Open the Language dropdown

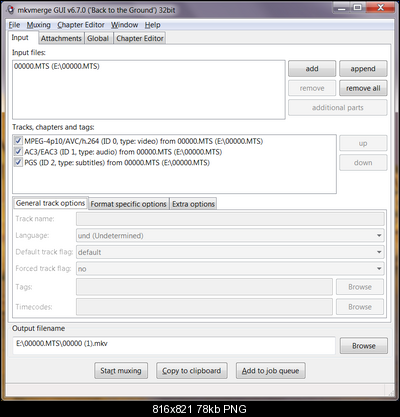[230, 235]
